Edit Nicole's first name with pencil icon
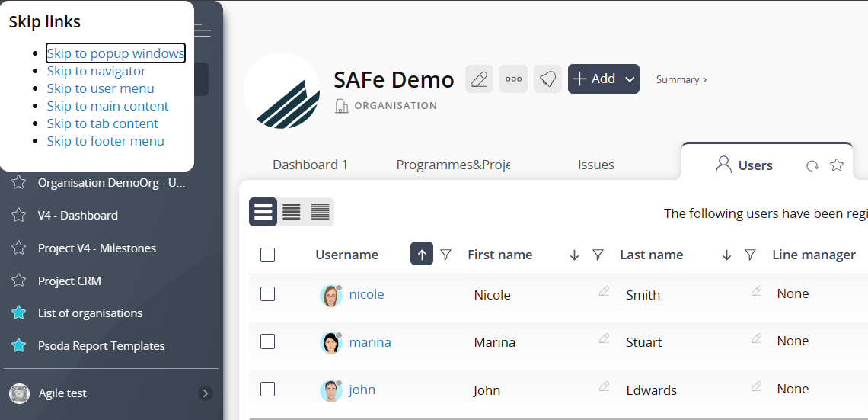 (604, 291)
